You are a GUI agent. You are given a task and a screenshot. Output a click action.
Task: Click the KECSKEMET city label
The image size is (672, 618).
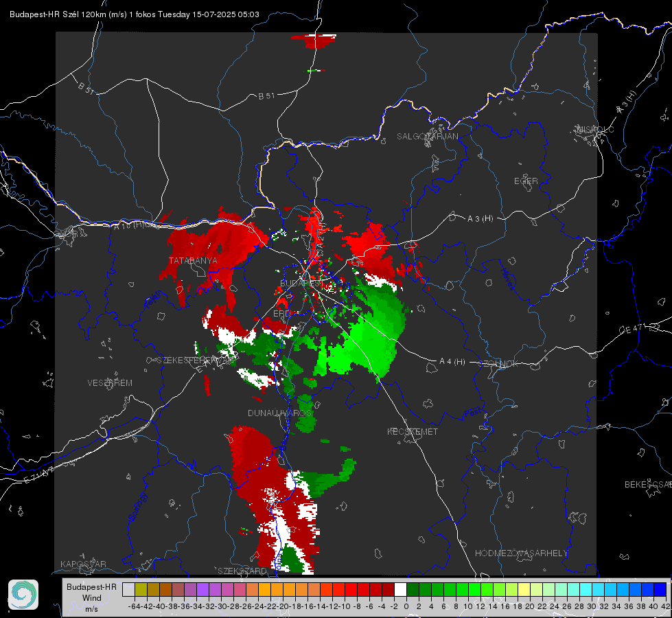click(413, 431)
